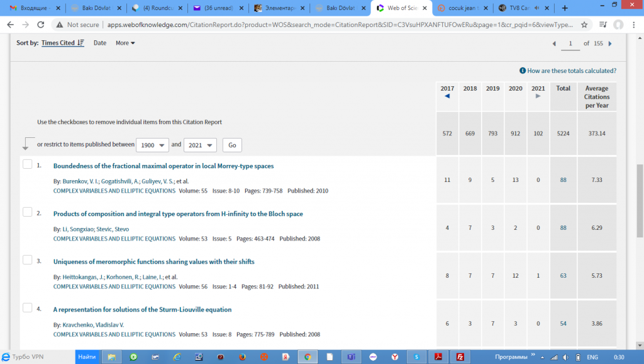Viewport: 644px width, 364px height.
Task: Open FileZilla from the taskbar
Action: point(460,357)
